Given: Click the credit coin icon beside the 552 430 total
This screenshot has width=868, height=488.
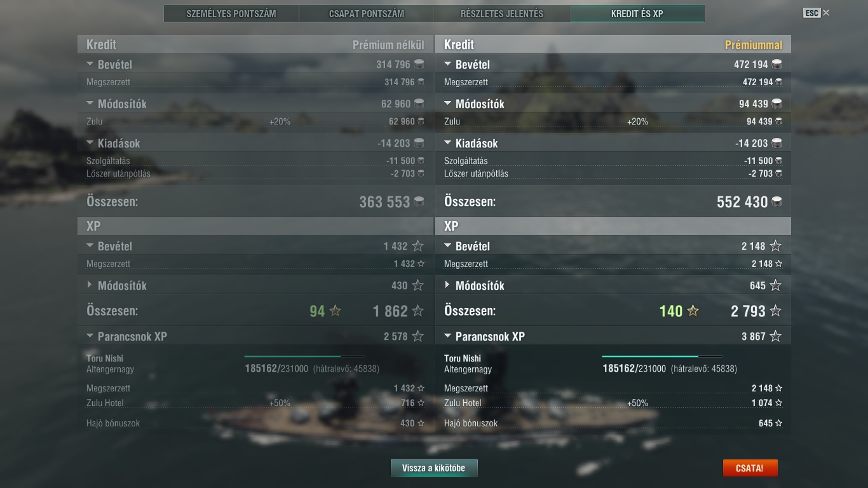Looking at the screenshot, I should coord(776,202).
